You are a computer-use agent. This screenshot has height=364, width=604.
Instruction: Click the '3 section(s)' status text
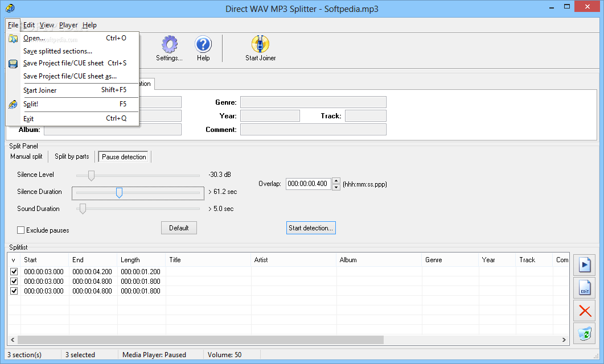point(24,355)
